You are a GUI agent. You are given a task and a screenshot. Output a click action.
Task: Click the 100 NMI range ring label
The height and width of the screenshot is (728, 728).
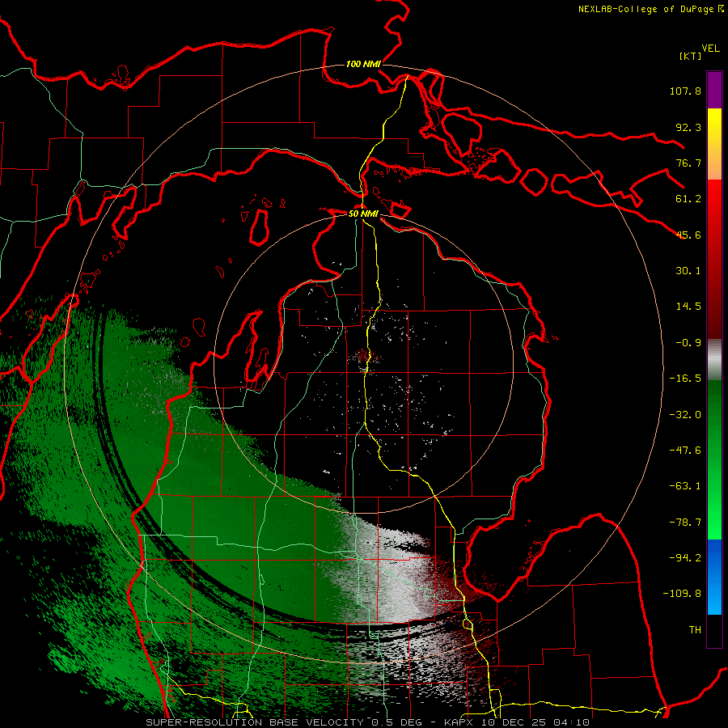[363, 64]
